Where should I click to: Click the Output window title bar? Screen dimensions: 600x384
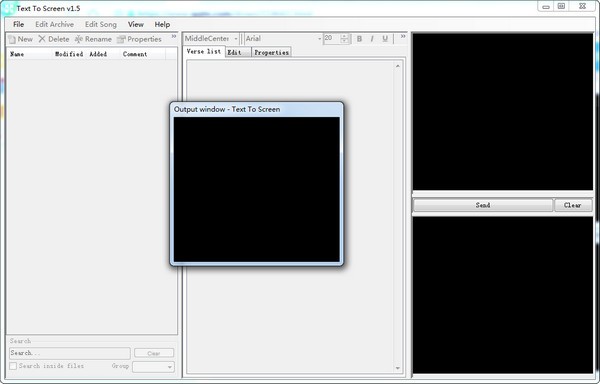(x=256, y=109)
